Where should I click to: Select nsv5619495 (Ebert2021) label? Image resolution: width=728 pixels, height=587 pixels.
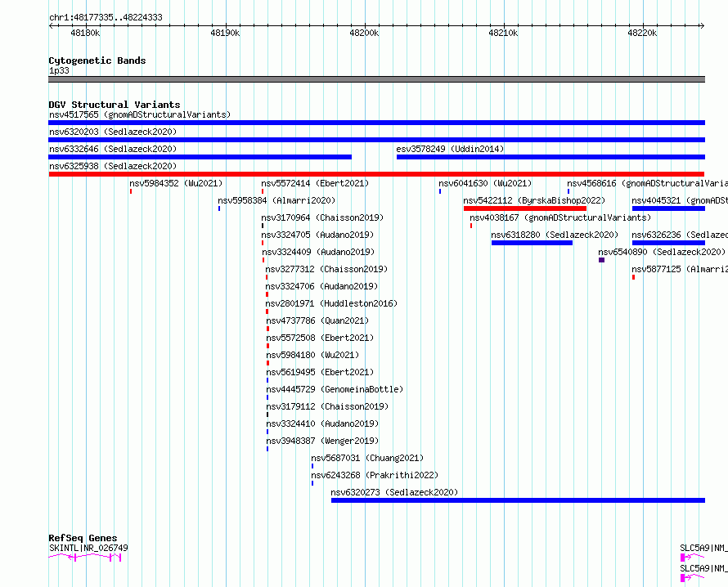(320, 372)
